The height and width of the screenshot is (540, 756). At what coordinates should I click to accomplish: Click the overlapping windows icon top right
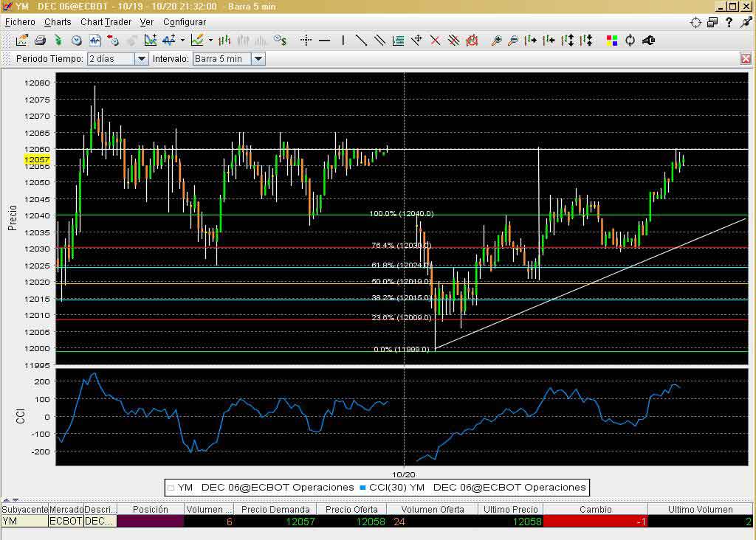coord(712,22)
